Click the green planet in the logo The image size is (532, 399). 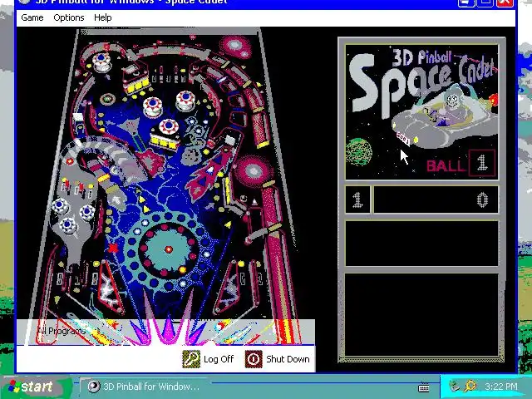358,151
